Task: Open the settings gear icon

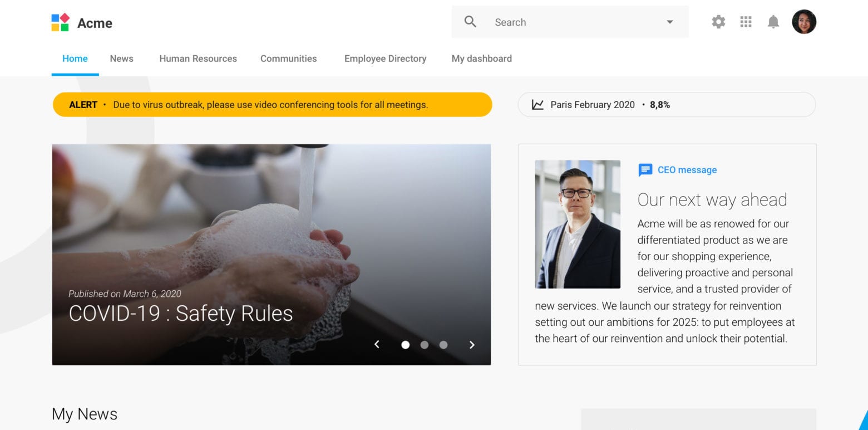Action: (x=718, y=22)
